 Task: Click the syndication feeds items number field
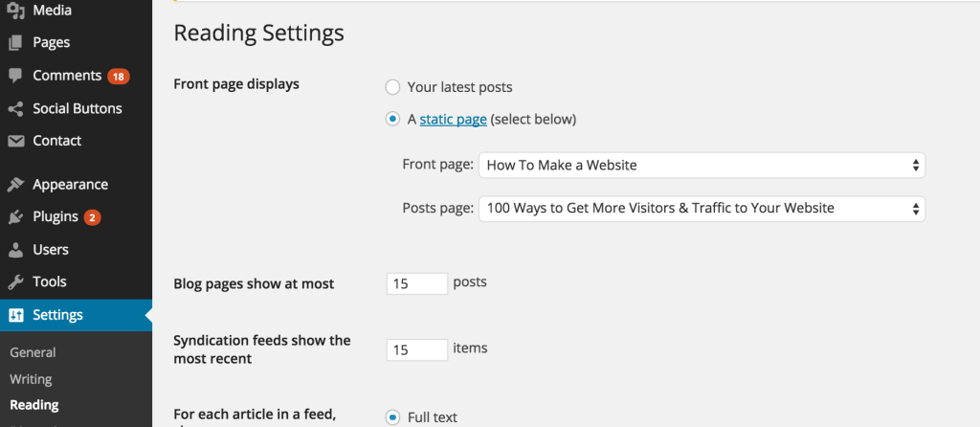pyautogui.click(x=417, y=349)
